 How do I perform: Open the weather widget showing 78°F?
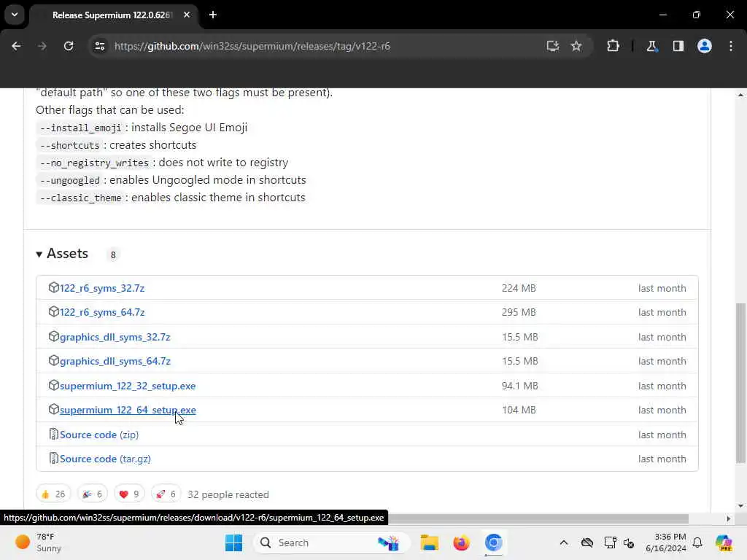click(38, 542)
